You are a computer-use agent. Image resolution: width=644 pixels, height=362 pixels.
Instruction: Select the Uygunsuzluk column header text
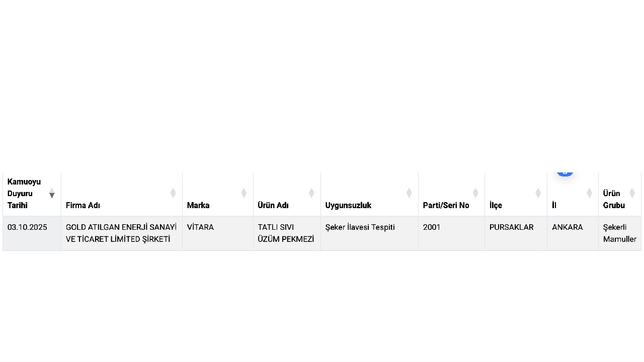point(348,205)
